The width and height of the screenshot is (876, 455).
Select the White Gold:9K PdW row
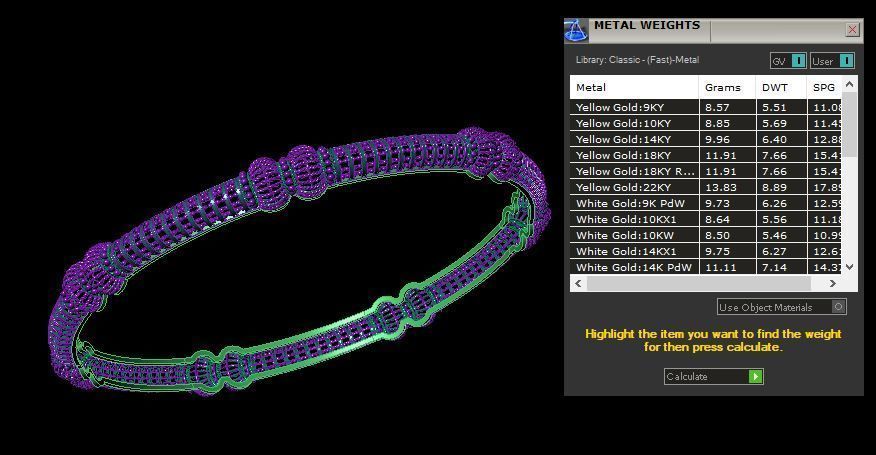click(x=706, y=203)
